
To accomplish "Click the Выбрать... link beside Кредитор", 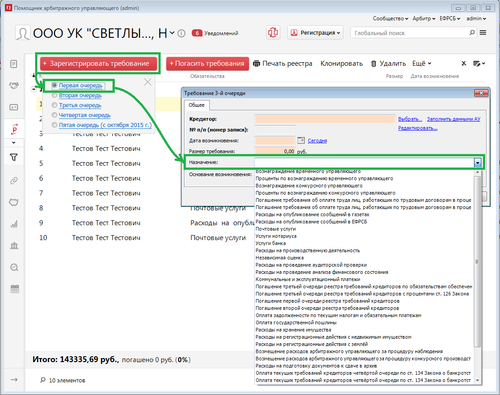I will click(410, 119).
